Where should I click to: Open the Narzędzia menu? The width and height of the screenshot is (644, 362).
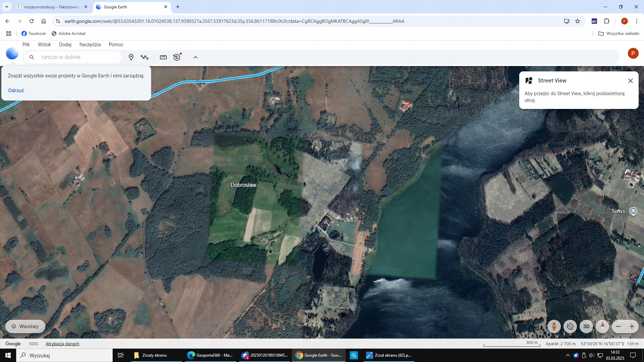(x=90, y=45)
